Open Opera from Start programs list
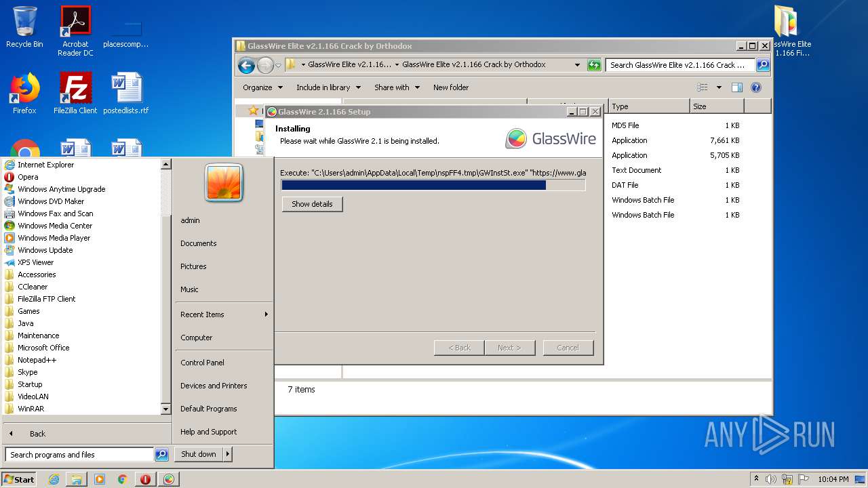This screenshot has width=868, height=488. [28, 177]
